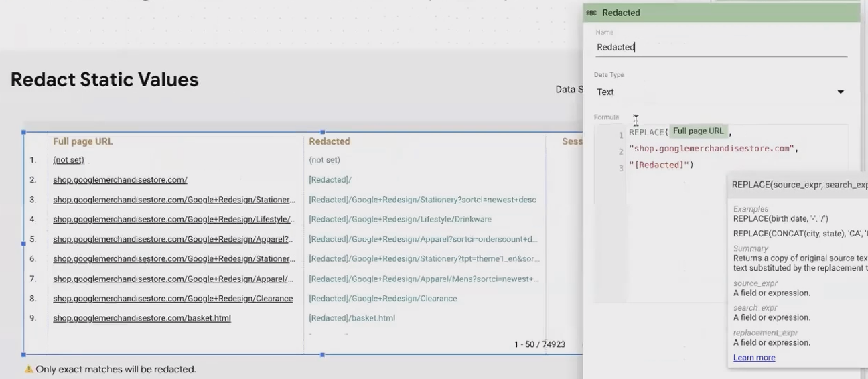This screenshot has height=379, width=868.
Task: Open the Learn more link in help popup
Action: [754, 358]
